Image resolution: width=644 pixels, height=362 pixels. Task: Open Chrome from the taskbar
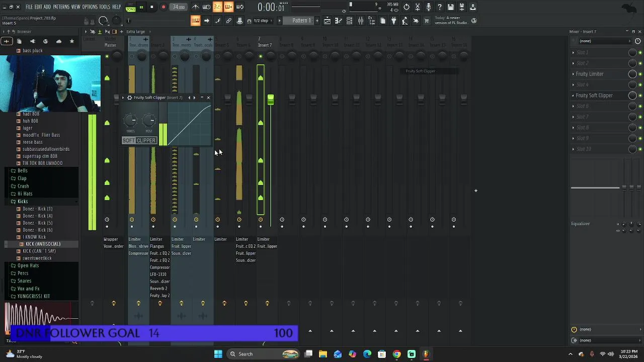click(x=396, y=354)
